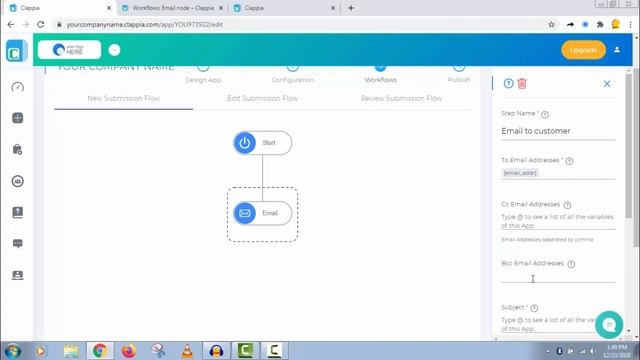The width and height of the screenshot is (640, 360).
Task: Click the Step Name info icon
Action: click(545, 115)
